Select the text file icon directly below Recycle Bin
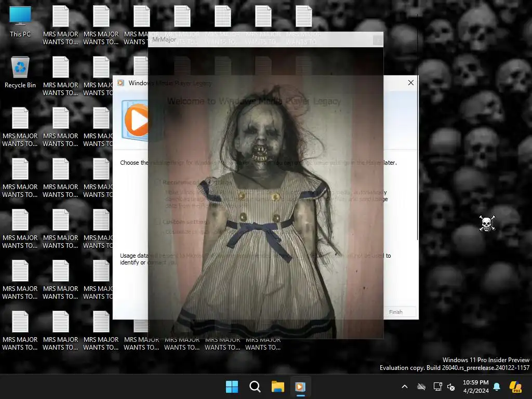 [x=20, y=127]
